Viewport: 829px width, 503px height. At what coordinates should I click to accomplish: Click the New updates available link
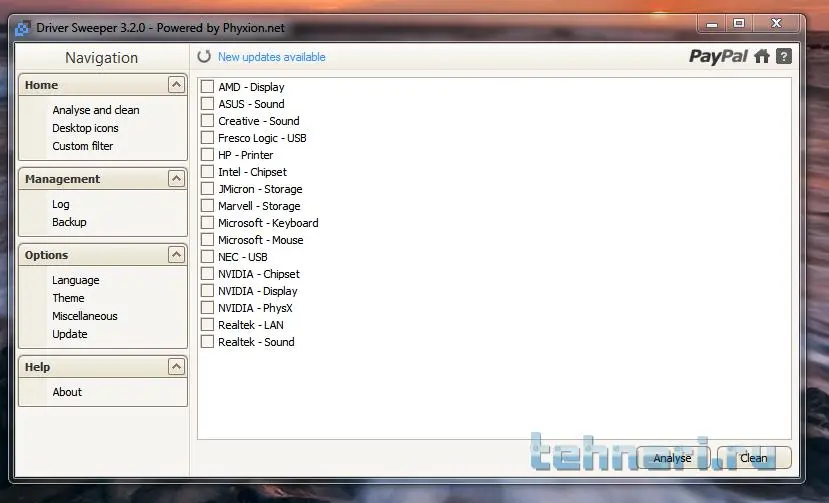[x=272, y=57]
